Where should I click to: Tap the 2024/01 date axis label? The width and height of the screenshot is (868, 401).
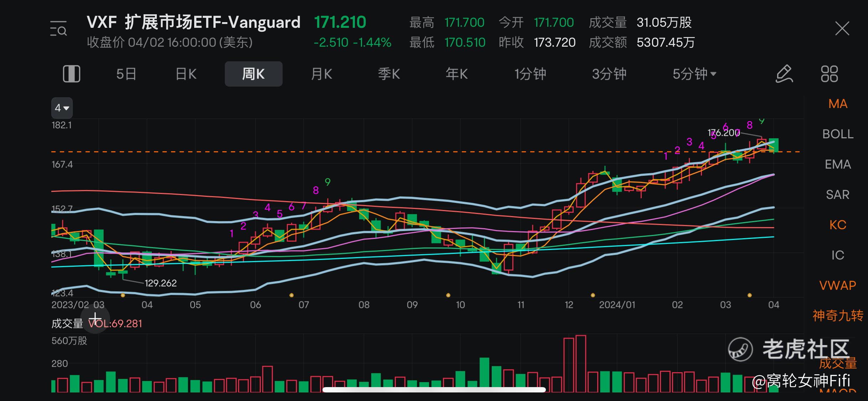click(x=617, y=305)
